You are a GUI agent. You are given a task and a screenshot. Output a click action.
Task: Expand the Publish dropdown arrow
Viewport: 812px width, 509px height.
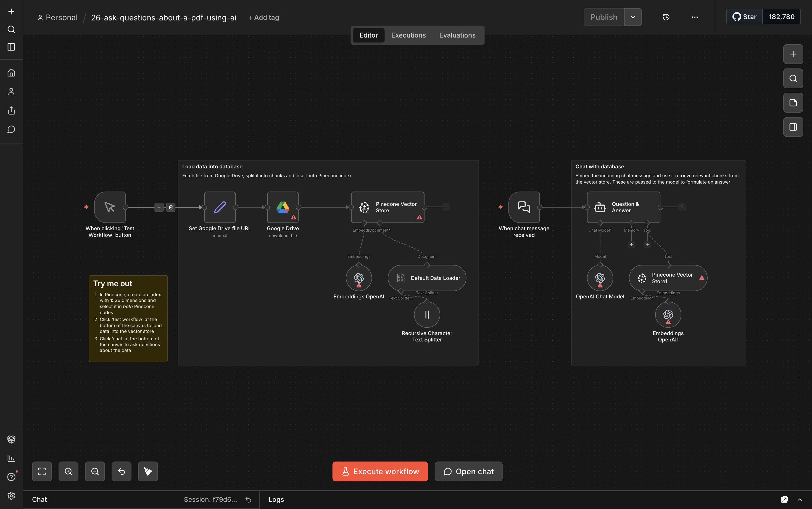633,17
